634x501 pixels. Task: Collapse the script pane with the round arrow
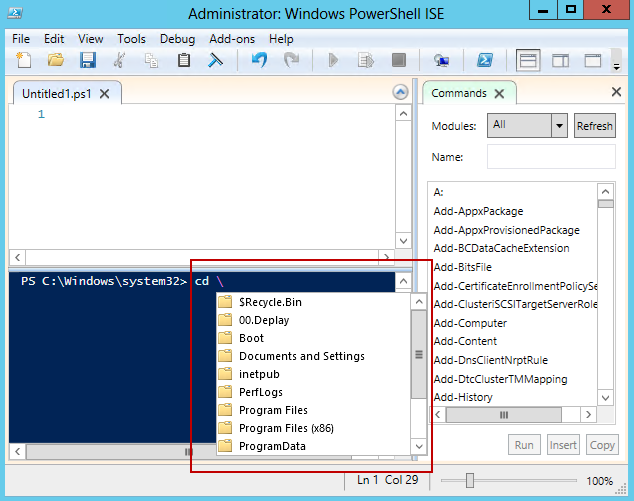coord(400,92)
